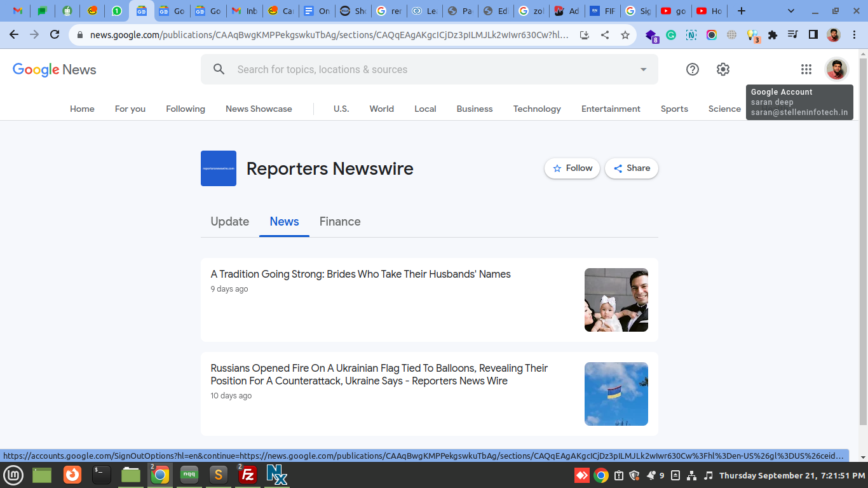Open the For you section

tap(130, 109)
